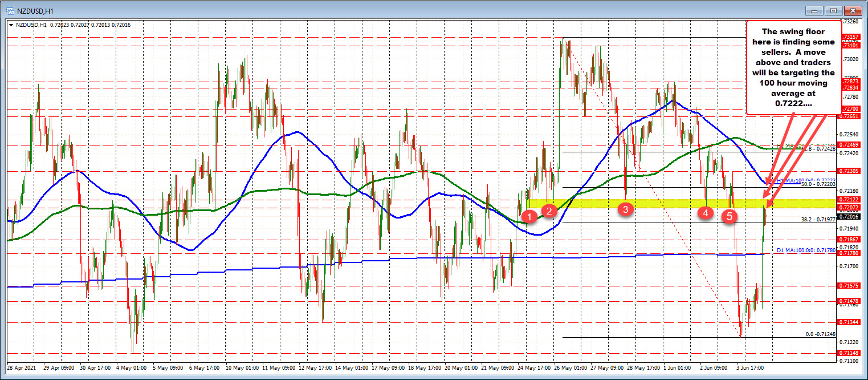
Task: Close the NZDUSD chart window
Action: point(853,11)
